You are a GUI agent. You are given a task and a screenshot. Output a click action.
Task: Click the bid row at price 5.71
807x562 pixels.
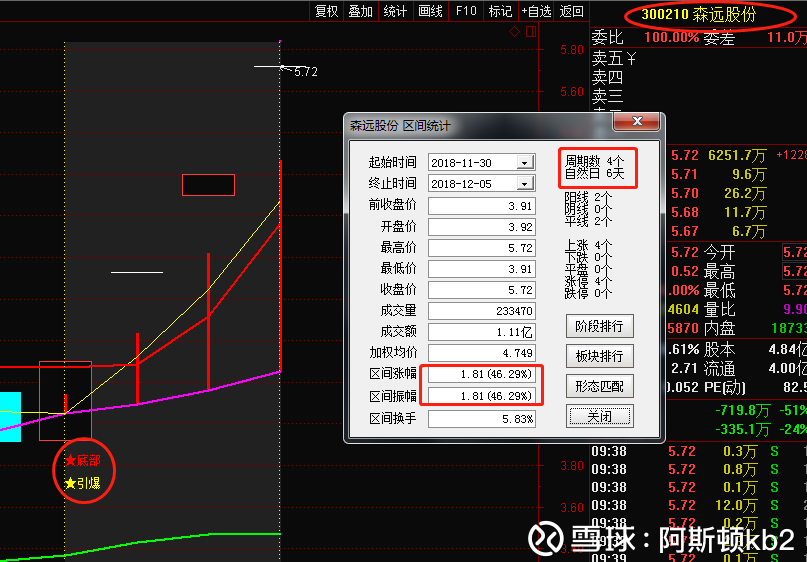click(x=736, y=174)
